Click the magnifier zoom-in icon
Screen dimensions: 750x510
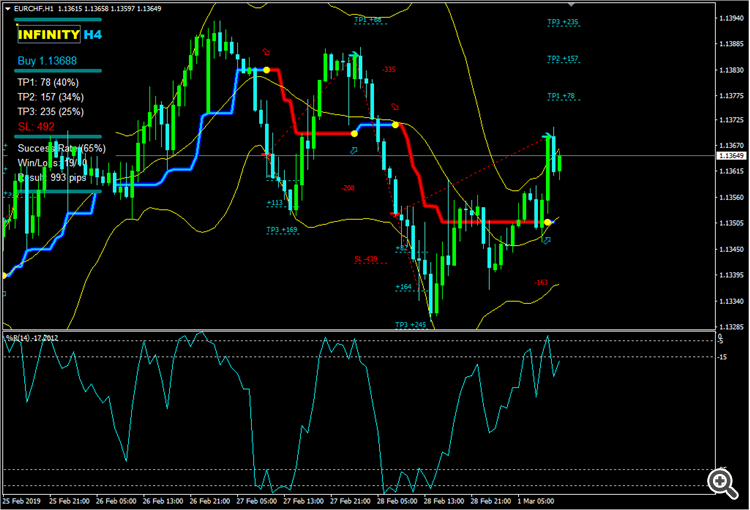click(x=722, y=484)
